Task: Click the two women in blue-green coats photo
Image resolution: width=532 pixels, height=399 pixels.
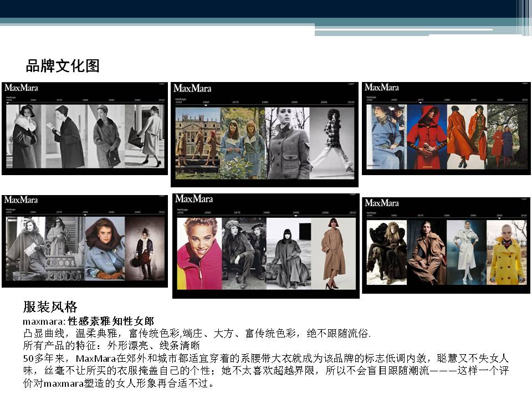Action: (x=243, y=144)
